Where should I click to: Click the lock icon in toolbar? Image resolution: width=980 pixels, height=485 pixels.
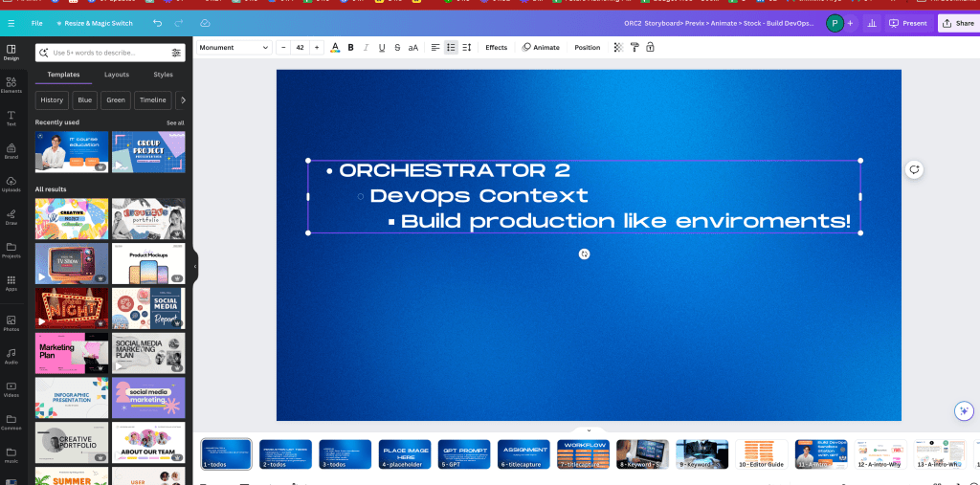point(650,48)
